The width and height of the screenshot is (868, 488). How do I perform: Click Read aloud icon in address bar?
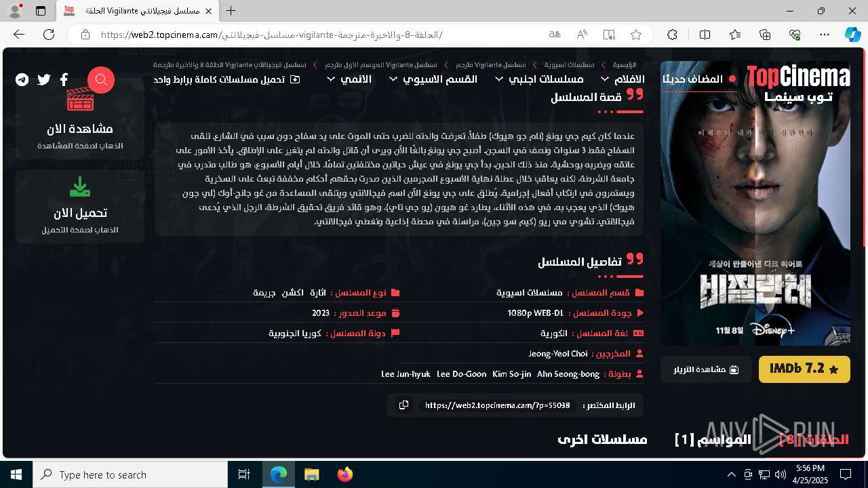coord(582,35)
